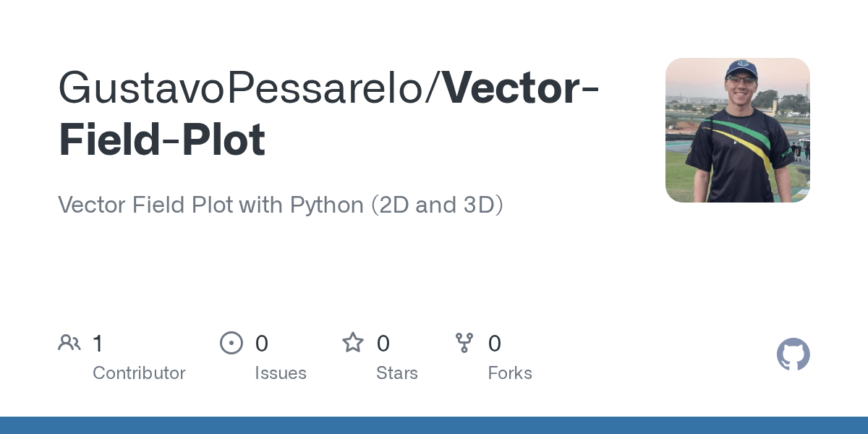868x434 pixels.
Task: Click the stars count '0'
Action: (383, 344)
